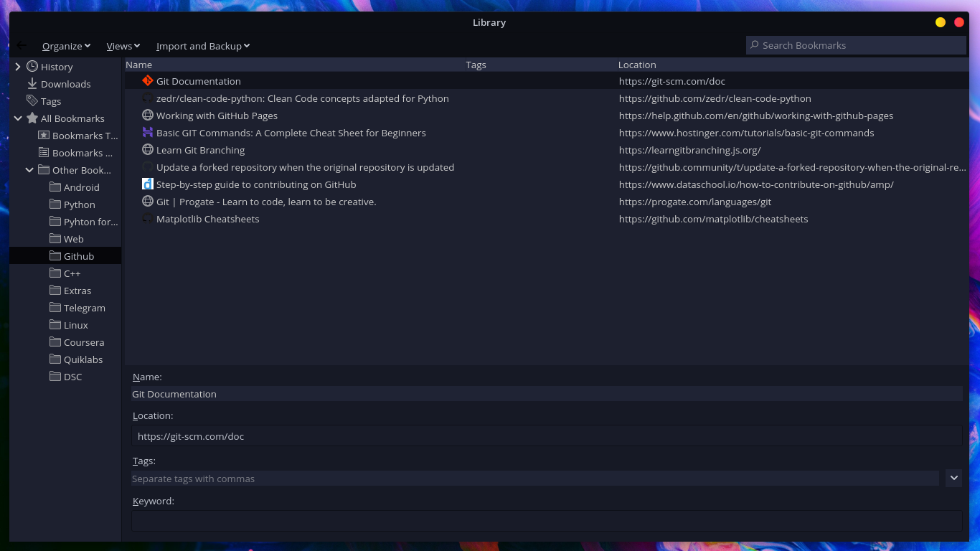Click the learngitbranching.js.org location

tap(689, 150)
